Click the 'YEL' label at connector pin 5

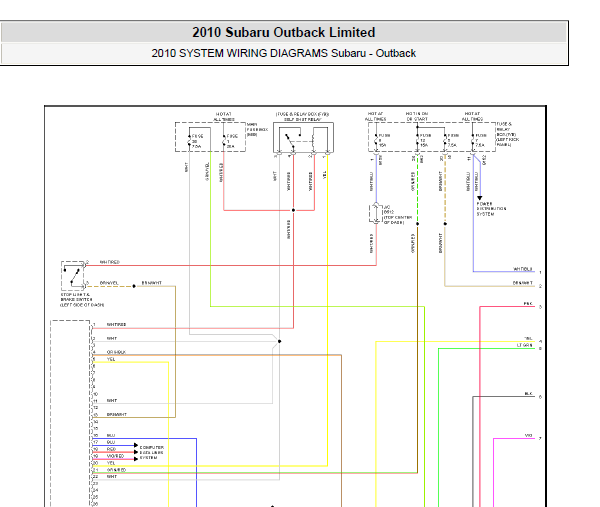click(x=111, y=359)
